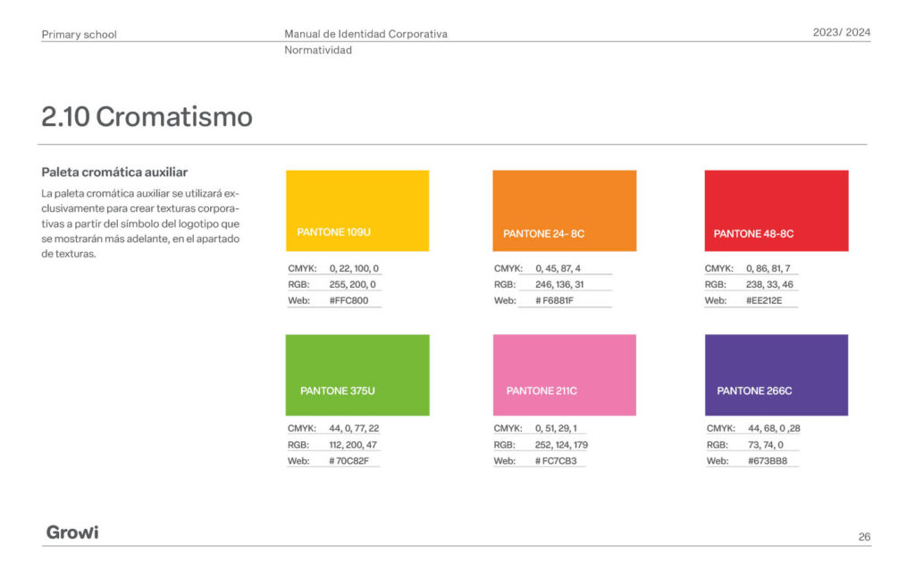Click RGB value 246, 136, 31

coord(559,285)
